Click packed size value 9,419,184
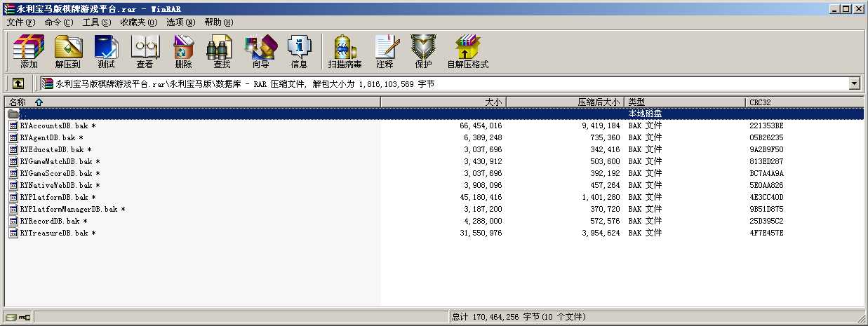This screenshot has width=868, height=326. pyautogui.click(x=601, y=125)
